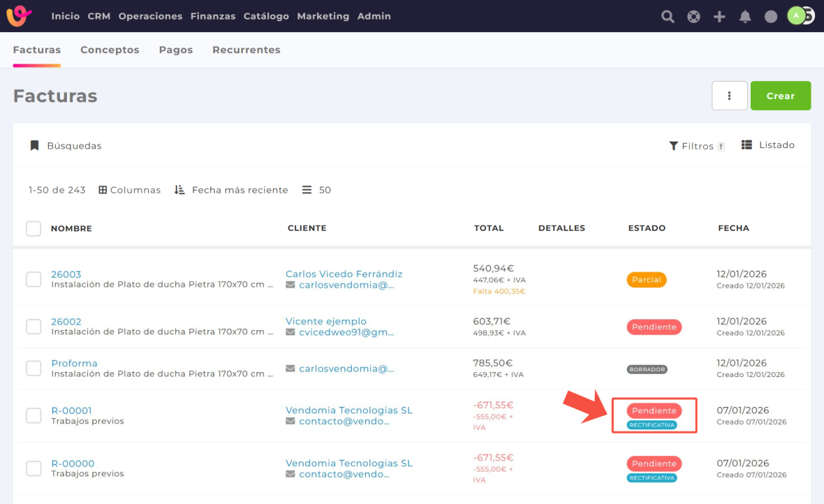Open the Finanzas menu

click(212, 16)
